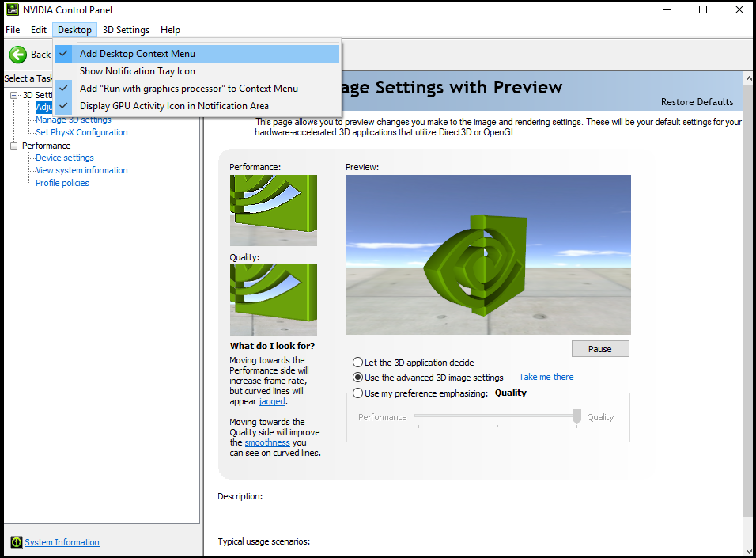Viewport: 756px width, 558px height.
Task: Click Restore Defaults in the header
Action: click(x=697, y=102)
